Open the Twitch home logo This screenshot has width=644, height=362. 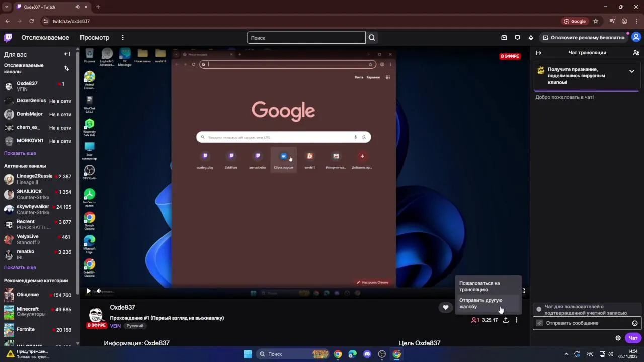(8, 37)
